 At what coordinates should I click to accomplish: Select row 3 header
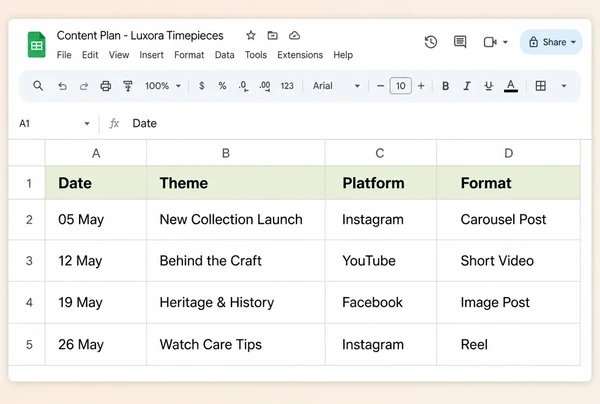point(27,261)
